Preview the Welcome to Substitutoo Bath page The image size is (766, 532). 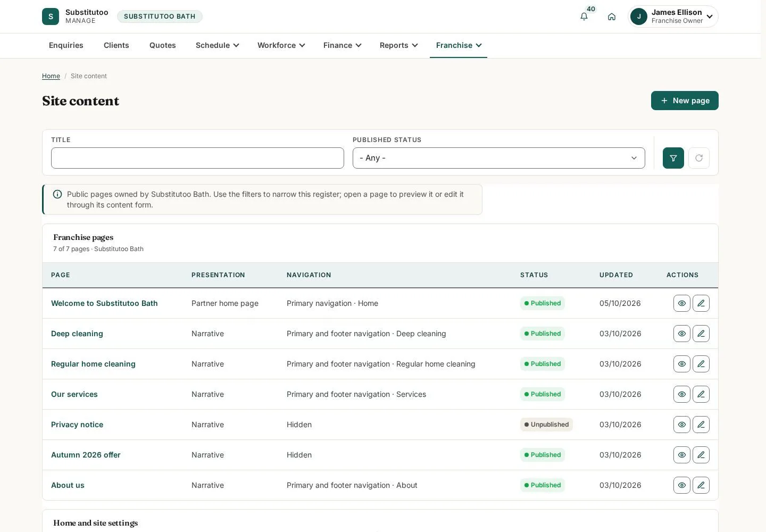(682, 303)
